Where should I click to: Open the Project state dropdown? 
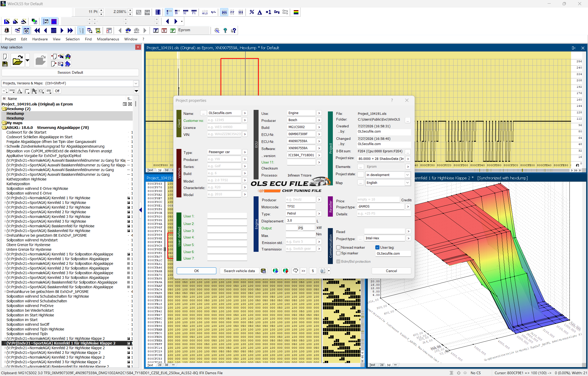pos(407,175)
